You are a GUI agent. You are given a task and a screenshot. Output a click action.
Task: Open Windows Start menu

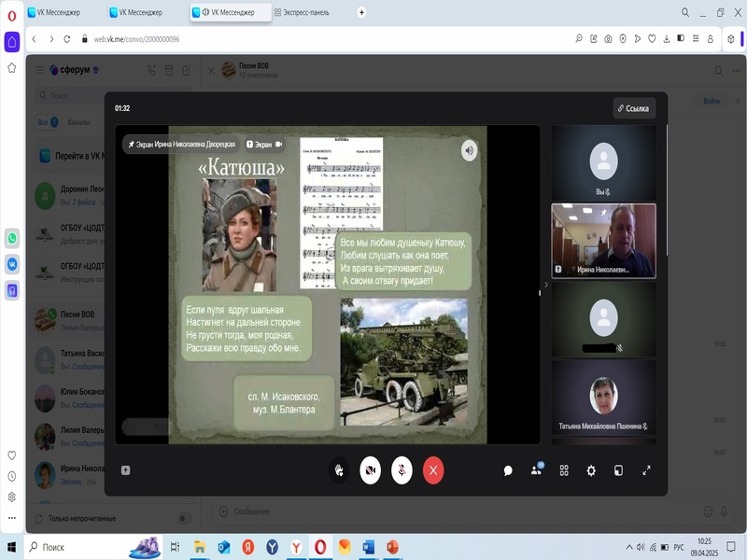coord(11,547)
